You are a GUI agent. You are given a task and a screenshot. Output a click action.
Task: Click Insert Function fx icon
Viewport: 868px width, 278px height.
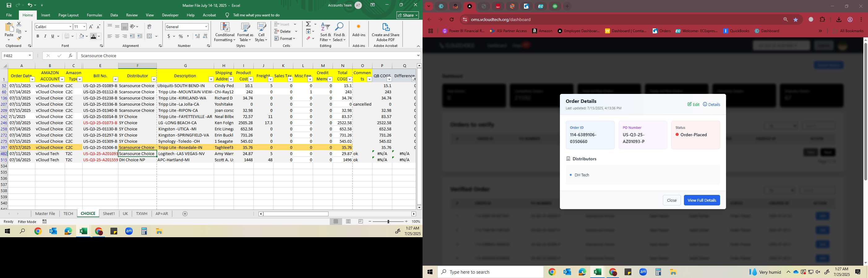(x=71, y=56)
